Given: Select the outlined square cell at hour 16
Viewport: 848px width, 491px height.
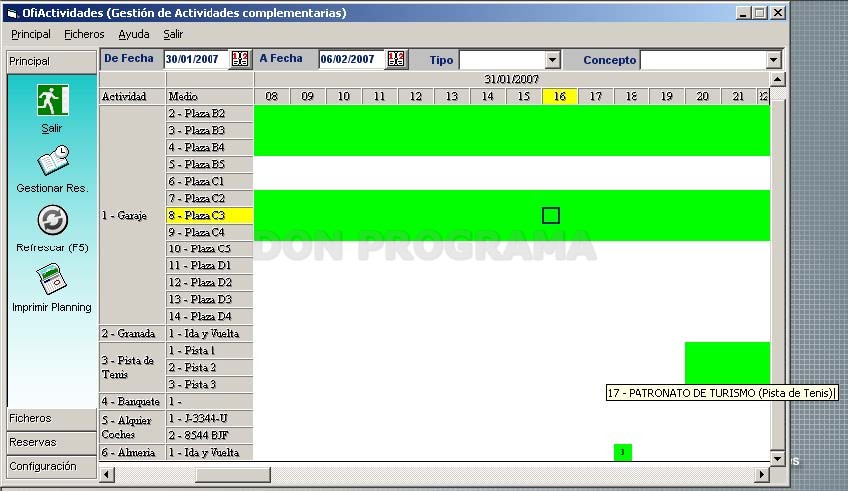Looking at the screenshot, I should click(551, 216).
